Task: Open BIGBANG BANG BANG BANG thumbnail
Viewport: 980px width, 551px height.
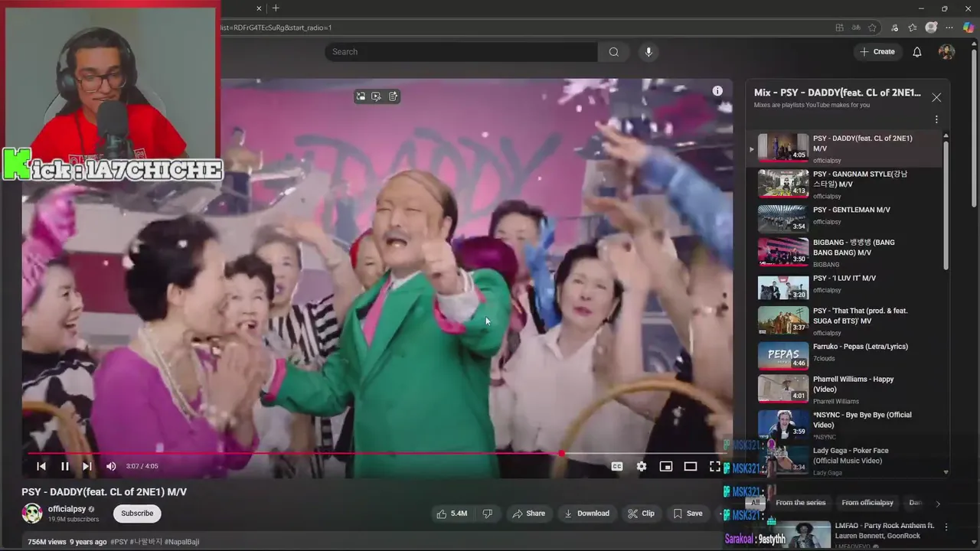Action: click(x=783, y=252)
